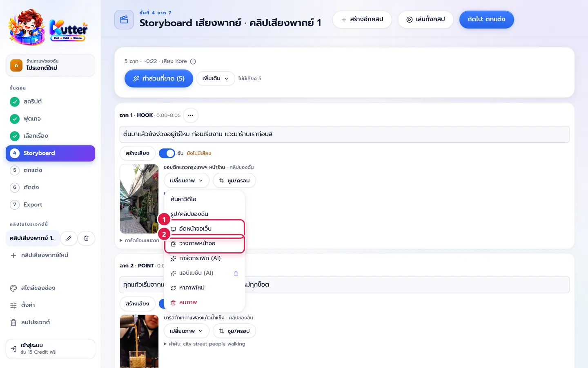The width and height of the screenshot is (588, 368).
Task: Click the info icon next to เสียง Kore
Action: tap(193, 61)
